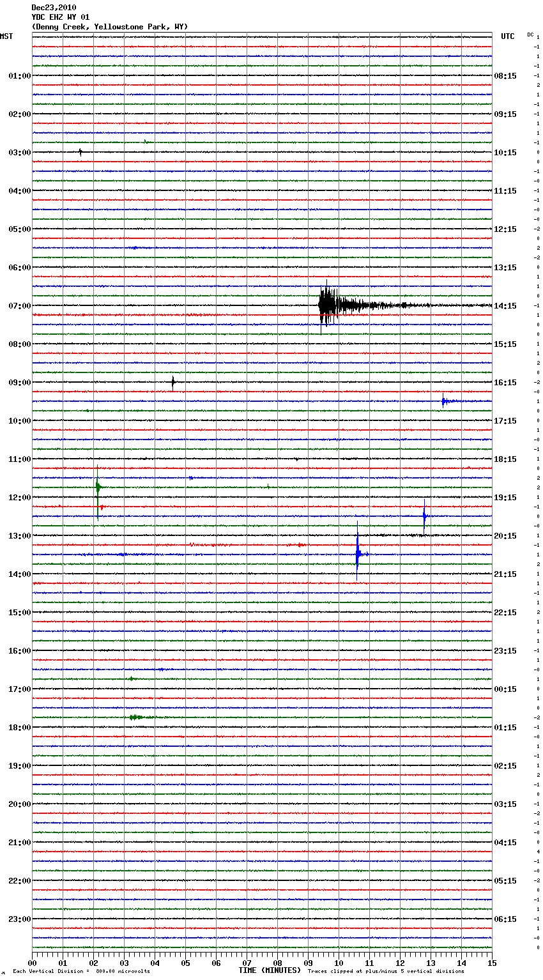543x980 pixels.
Task: Click the 18:00 MST time label
Action: 20,728
